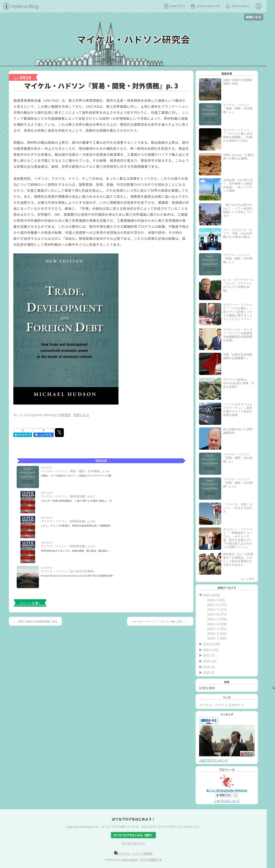Viewport: 275px width, 868px height.
Task: Click 読者になる button in profile box
Action: [x=223, y=795]
